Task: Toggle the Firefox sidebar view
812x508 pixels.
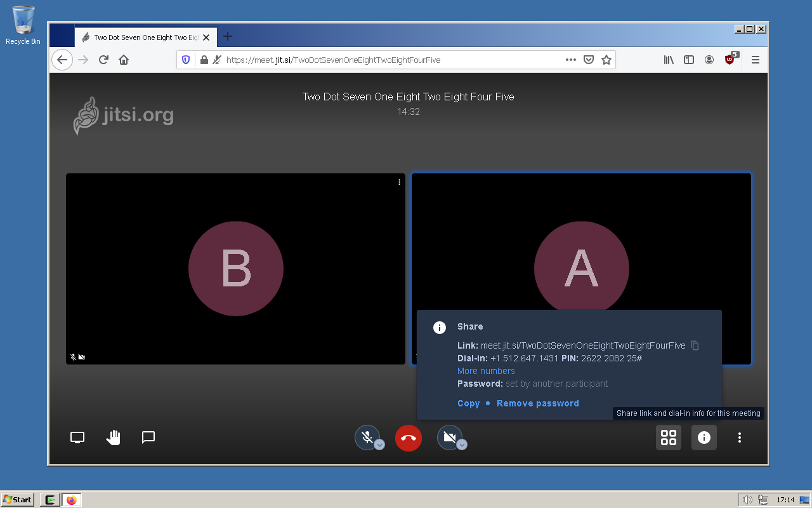Action: click(x=689, y=60)
